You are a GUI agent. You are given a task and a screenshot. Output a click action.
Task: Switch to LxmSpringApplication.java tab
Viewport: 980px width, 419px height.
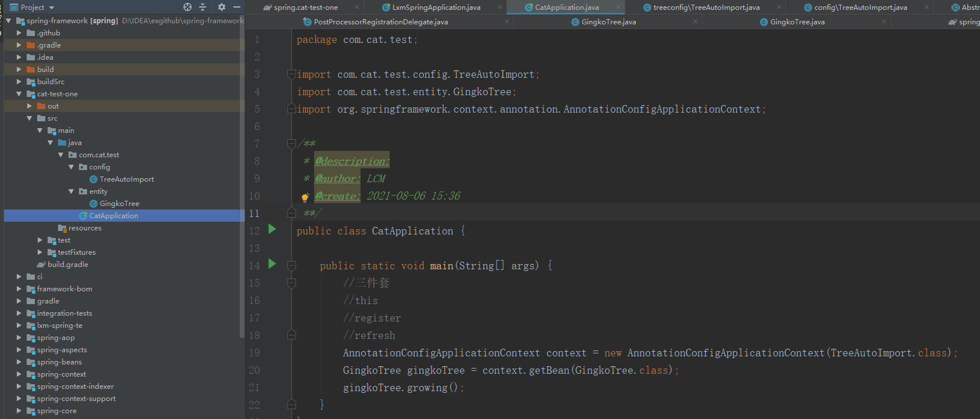pos(436,7)
